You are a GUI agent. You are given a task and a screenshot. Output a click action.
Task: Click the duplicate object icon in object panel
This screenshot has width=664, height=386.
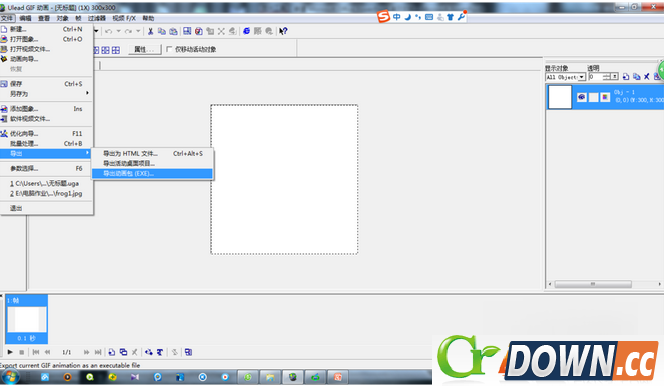(x=636, y=77)
